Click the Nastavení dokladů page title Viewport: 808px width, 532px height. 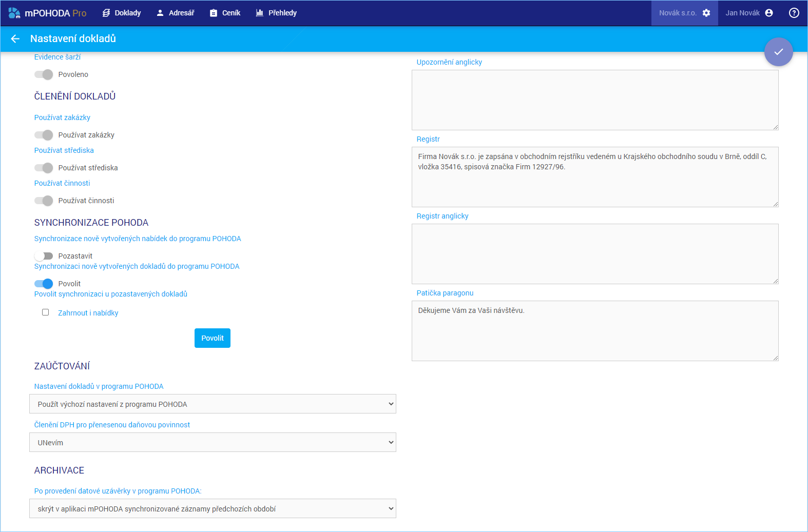point(73,38)
